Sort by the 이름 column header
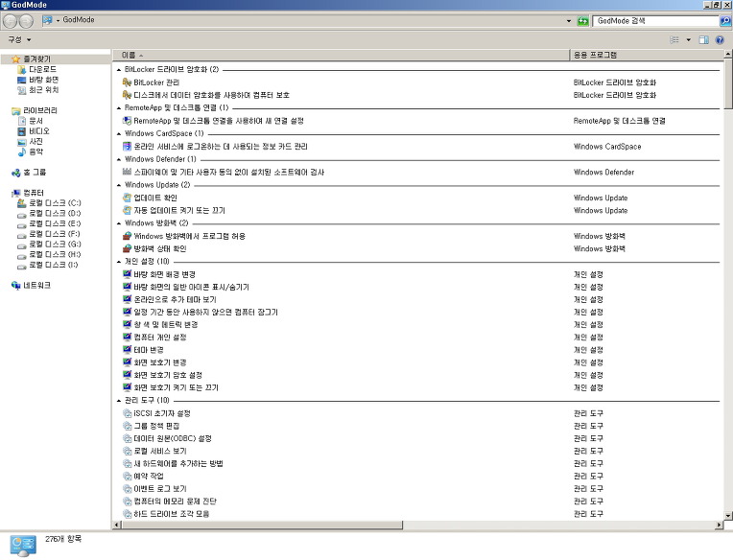Viewport: 733px width, 560px height. point(341,55)
